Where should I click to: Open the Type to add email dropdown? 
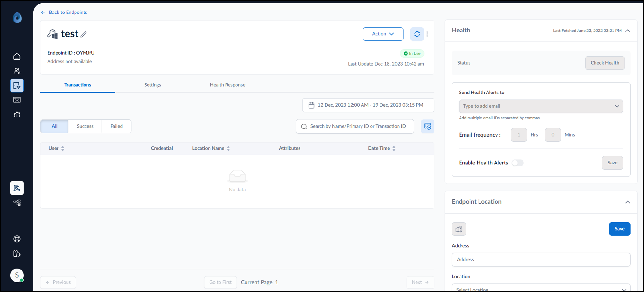pos(541,106)
